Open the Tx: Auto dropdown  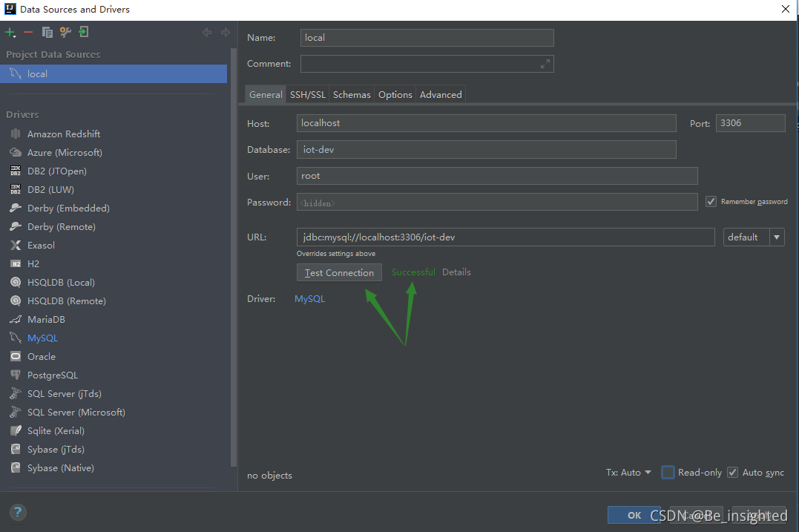(x=628, y=472)
